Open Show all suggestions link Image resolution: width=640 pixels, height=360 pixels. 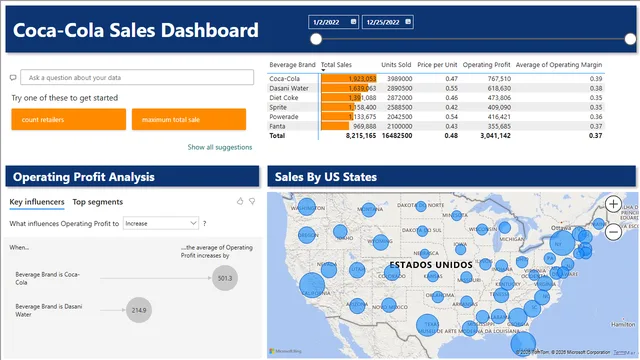tap(220, 147)
